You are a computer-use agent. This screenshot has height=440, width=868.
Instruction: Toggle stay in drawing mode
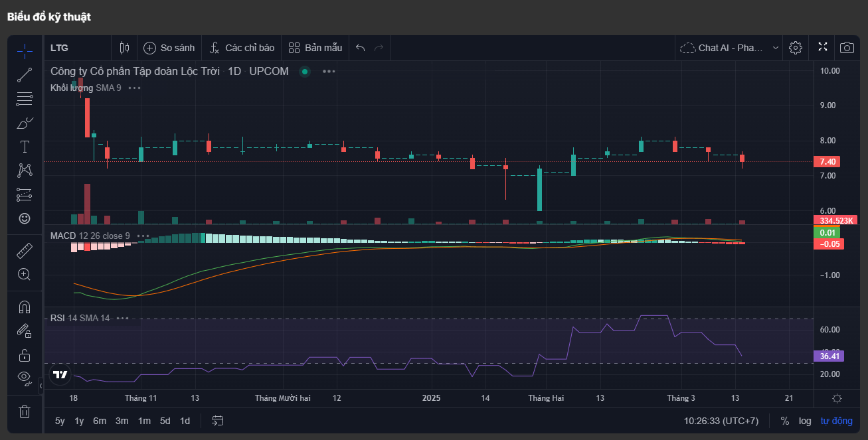point(25,330)
